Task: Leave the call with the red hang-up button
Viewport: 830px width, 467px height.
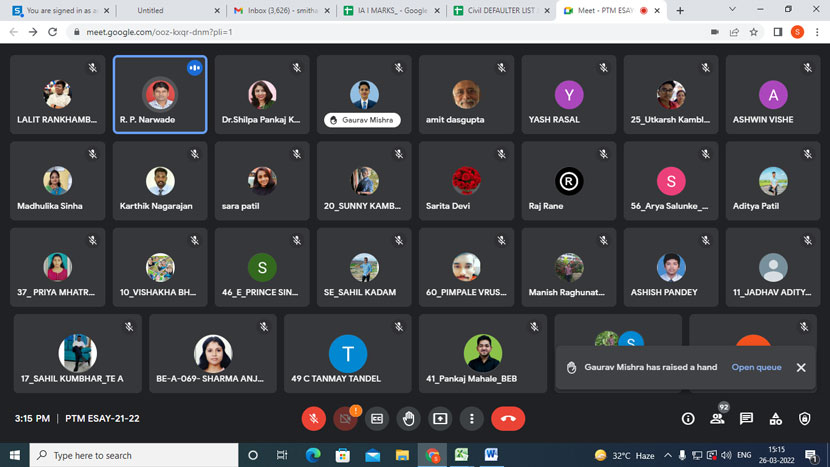Action: coord(508,419)
